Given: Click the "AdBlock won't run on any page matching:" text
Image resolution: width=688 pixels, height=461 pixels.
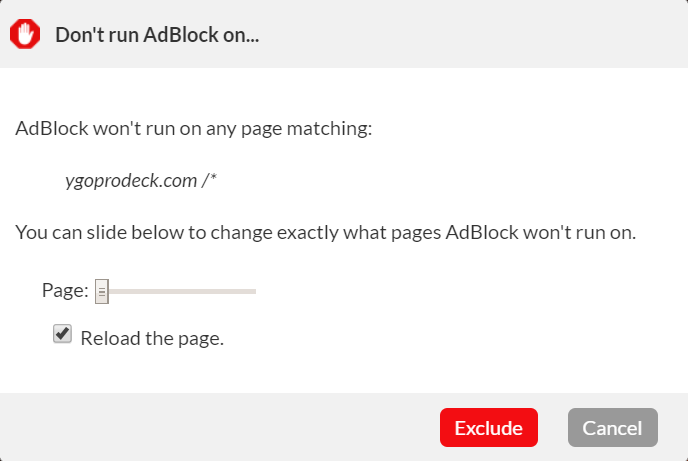Looking at the screenshot, I should 194,129.
